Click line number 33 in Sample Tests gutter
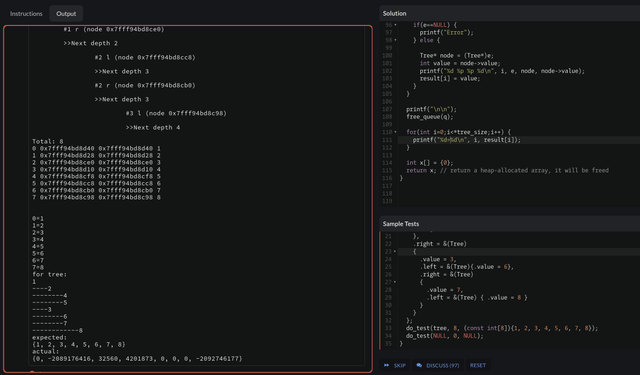Viewport: 640px width, 375px height. click(388, 328)
